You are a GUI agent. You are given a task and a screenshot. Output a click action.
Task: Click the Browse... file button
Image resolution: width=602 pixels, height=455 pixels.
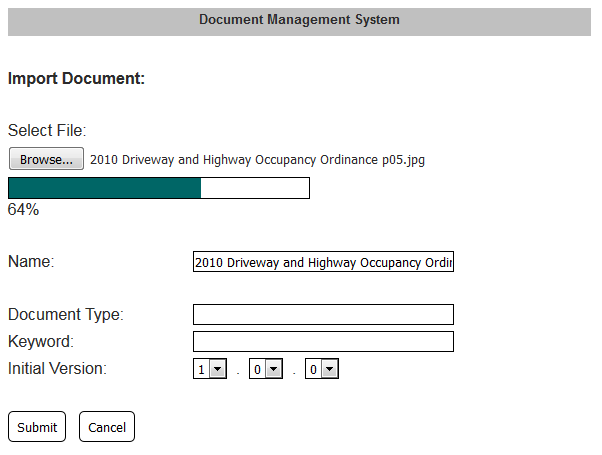tap(46, 159)
